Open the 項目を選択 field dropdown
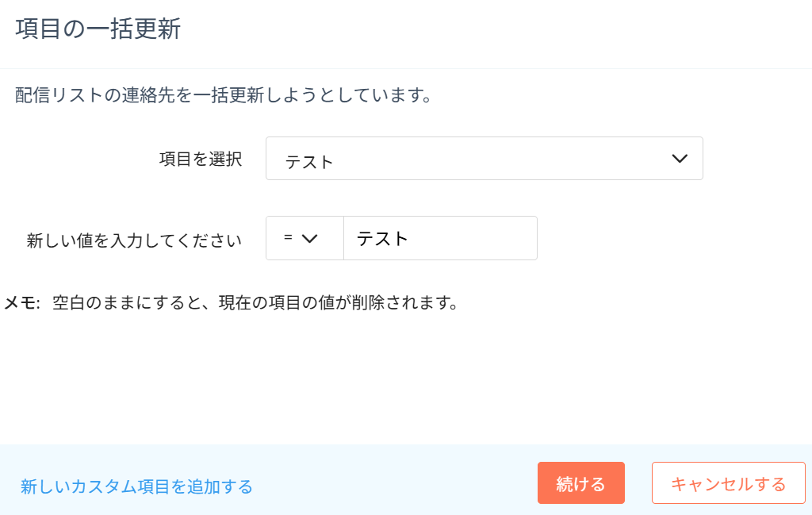 tap(484, 159)
